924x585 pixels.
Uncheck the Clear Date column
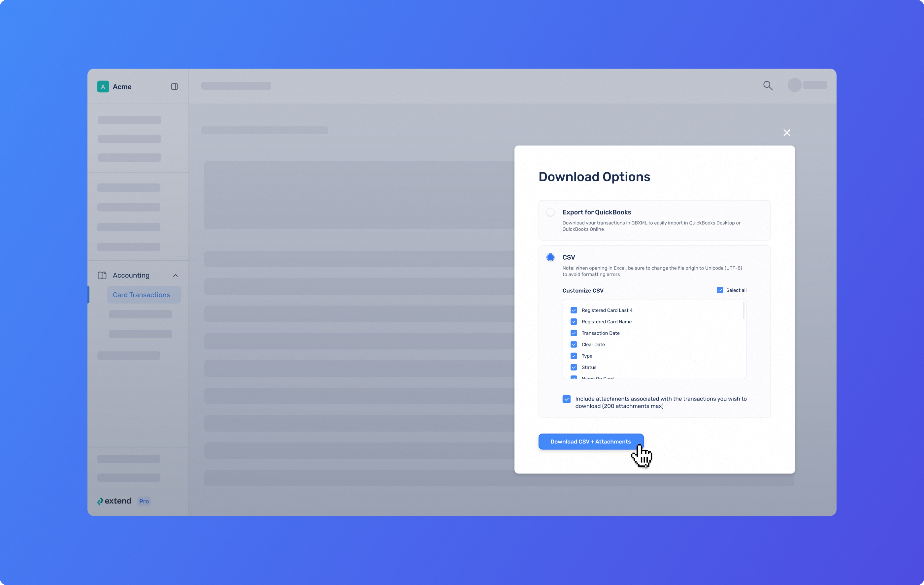click(574, 344)
